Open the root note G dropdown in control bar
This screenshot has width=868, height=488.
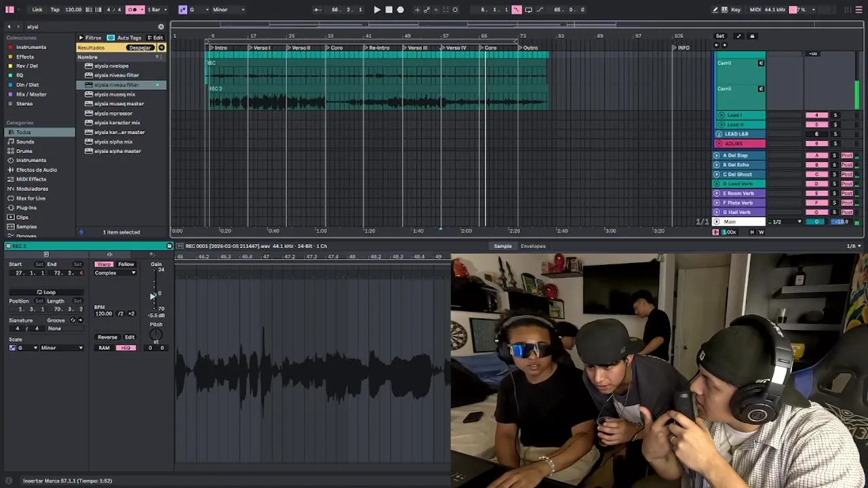click(x=197, y=9)
